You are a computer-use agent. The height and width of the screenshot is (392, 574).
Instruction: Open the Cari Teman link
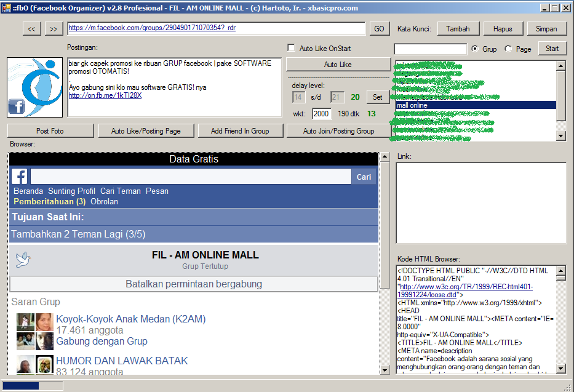pos(121,191)
